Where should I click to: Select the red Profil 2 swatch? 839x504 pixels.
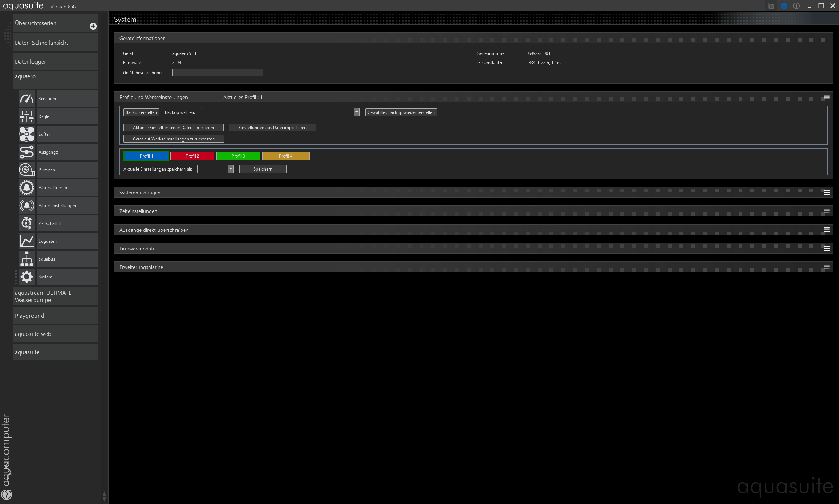tap(192, 156)
